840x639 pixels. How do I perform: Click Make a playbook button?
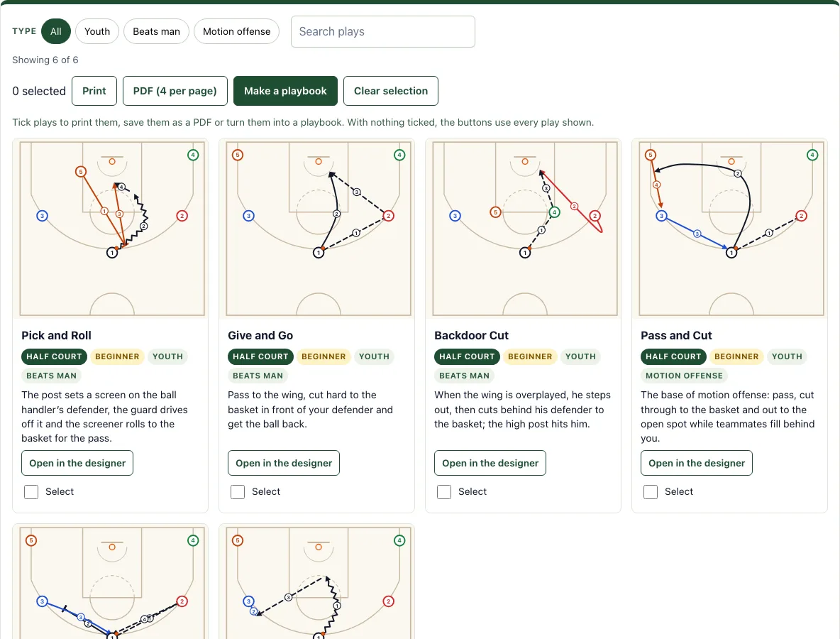pyautogui.click(x=285, y=91)
